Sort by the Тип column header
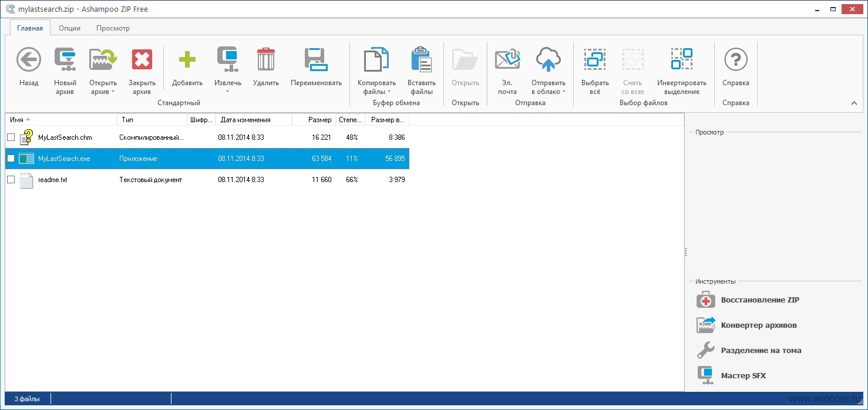Screen dimensions: 868x410 (x=152, y=120)
